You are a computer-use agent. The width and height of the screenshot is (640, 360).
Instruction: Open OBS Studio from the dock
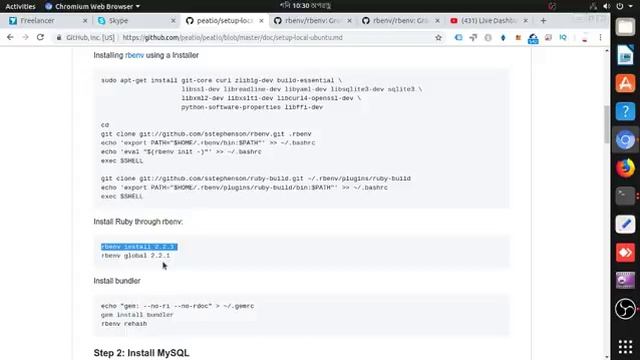coord(625,309)
